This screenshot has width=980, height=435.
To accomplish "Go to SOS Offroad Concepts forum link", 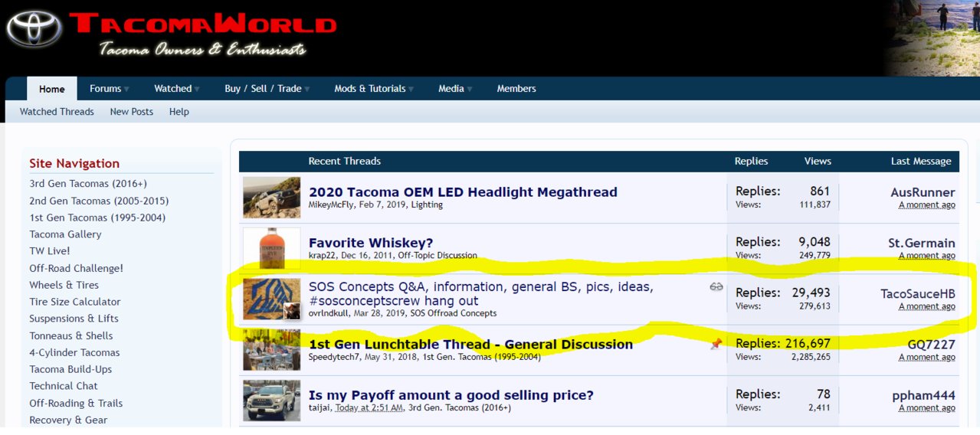I will tap(454, 312).
